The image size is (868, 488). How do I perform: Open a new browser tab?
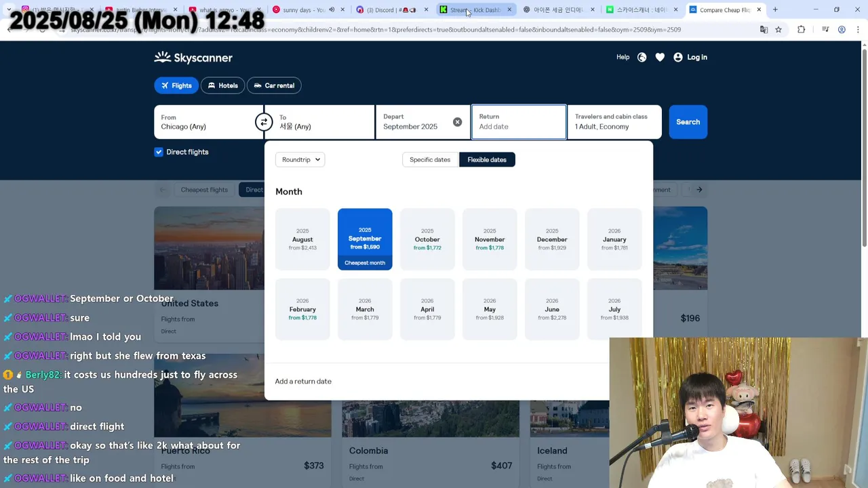click(775, 9)
